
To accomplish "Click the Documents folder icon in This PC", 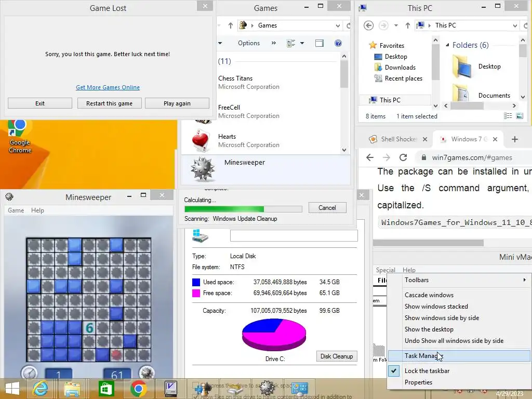I will [461, 93].
